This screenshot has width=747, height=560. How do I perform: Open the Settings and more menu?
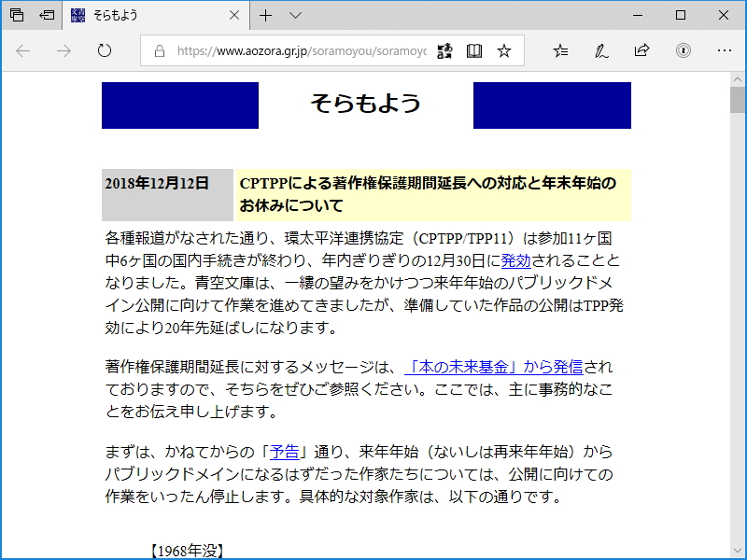(725, 51)
